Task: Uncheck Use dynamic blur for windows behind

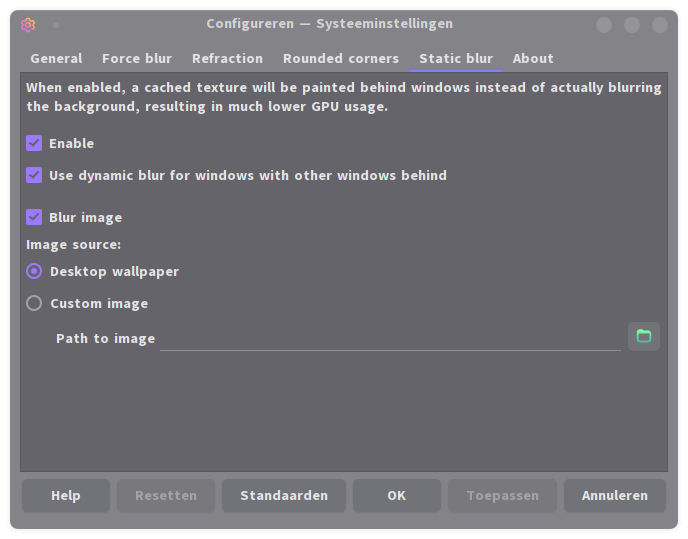Action: (34, 175)
